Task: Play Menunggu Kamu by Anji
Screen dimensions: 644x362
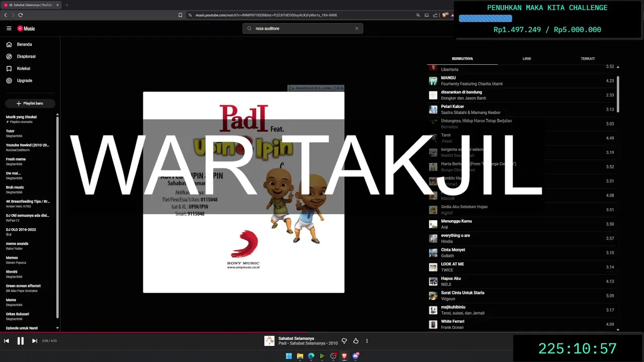Action: [521, 224]
